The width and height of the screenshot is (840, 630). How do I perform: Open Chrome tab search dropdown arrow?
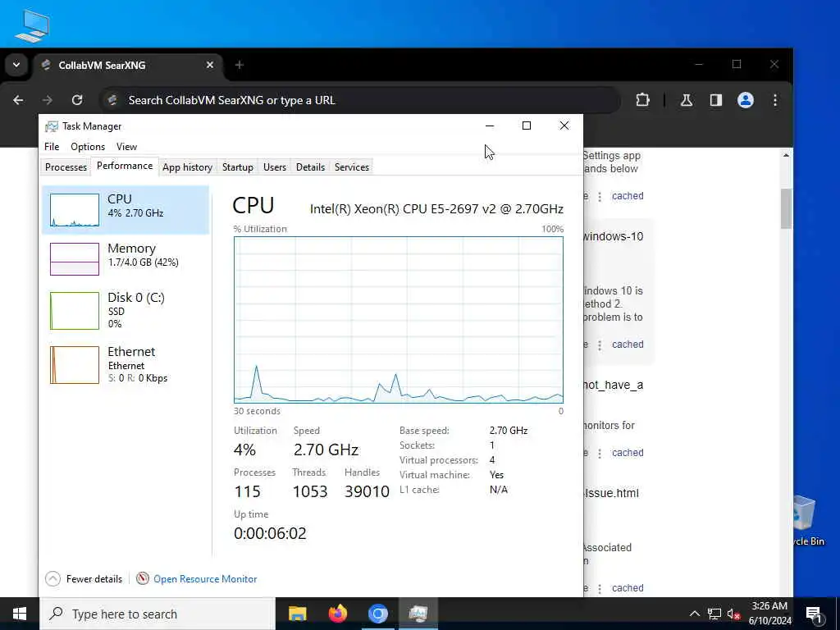click(16, 65)
